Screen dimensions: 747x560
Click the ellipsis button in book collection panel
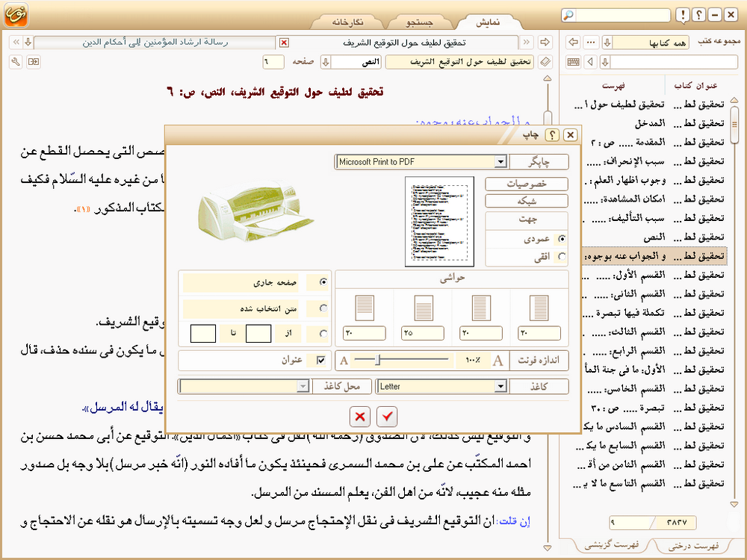point(591,43)
